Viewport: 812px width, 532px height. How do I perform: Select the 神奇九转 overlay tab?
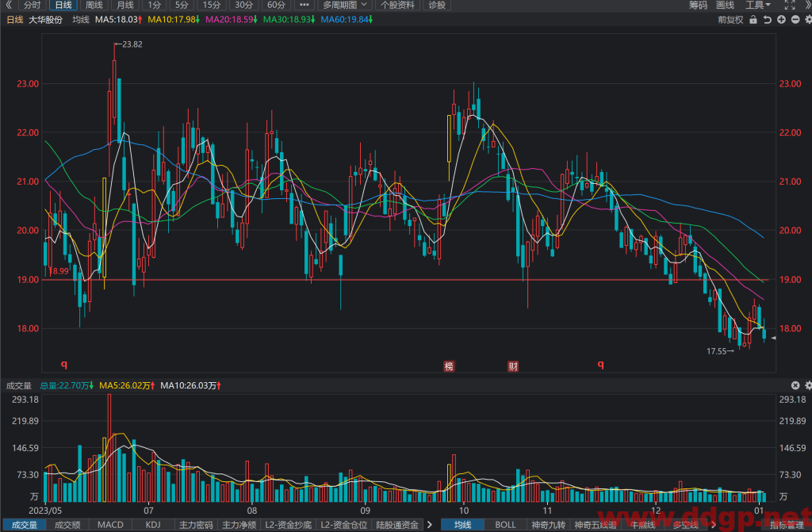548,525
